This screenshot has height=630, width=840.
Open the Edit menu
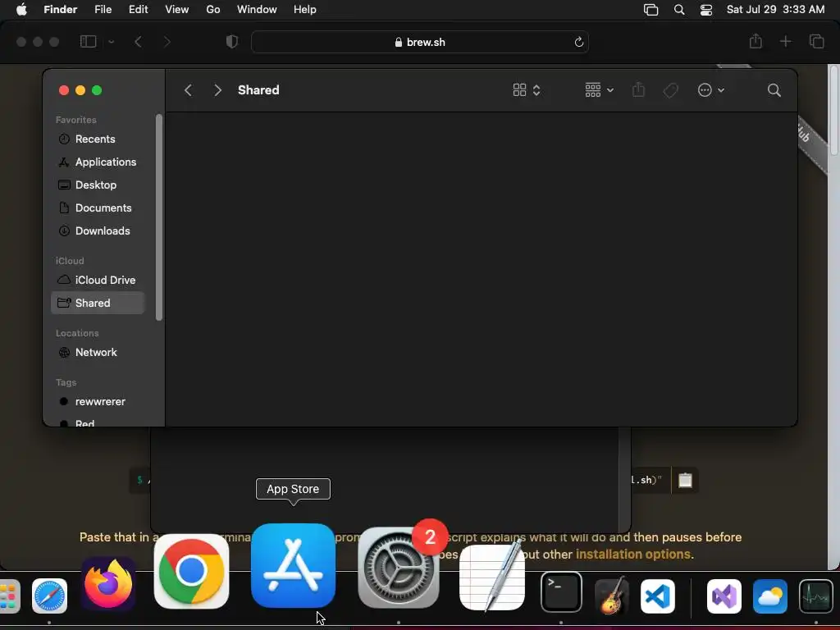(138, 10)
